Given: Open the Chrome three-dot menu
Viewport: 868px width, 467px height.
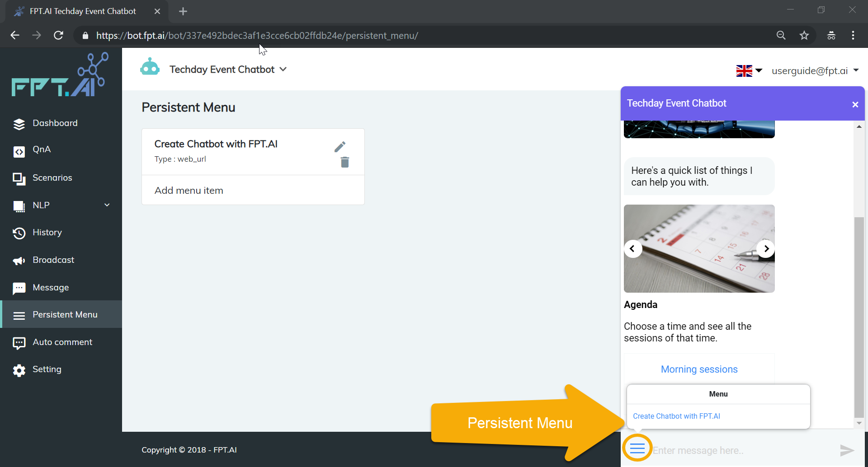Looking at the screenshot, I should point(853,35).
